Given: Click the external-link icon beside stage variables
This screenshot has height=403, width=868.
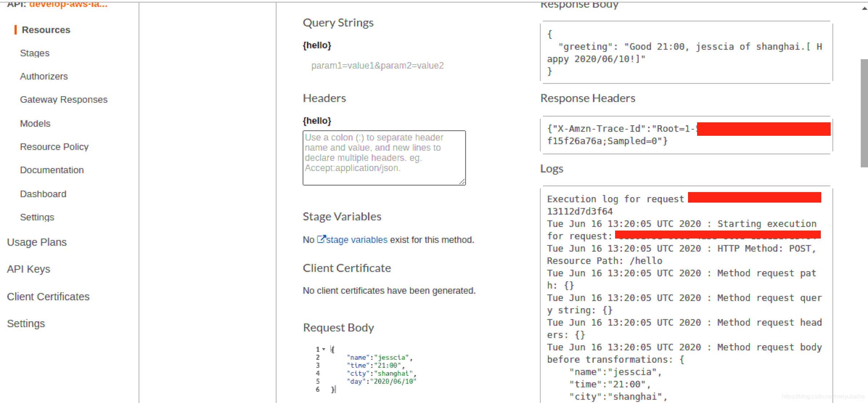Looking at the screenshot, I should (321, 239).
